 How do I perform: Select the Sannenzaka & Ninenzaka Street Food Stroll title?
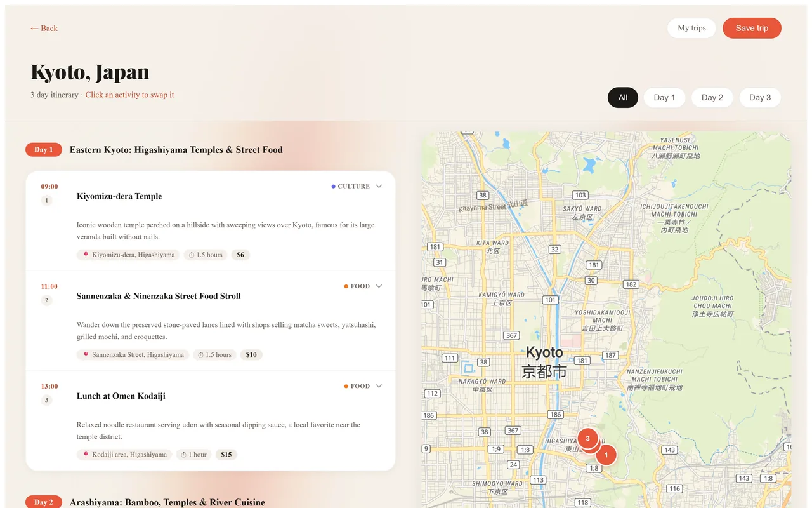pos(159,296)
